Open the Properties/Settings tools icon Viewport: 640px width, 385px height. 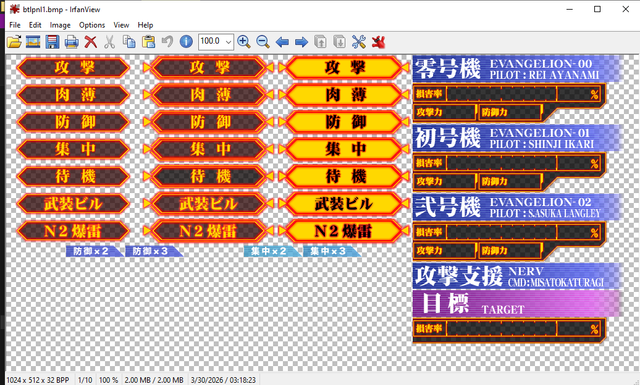359,42
